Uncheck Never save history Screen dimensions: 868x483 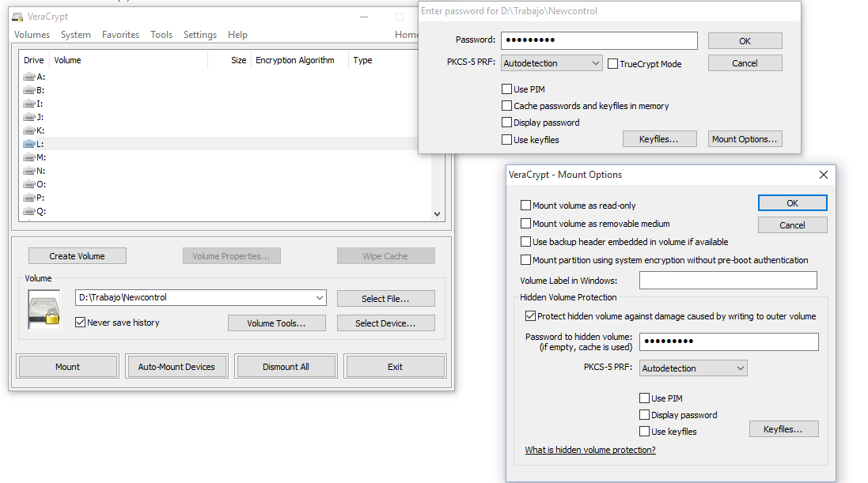pyautogui.click(x=80, y=322)
